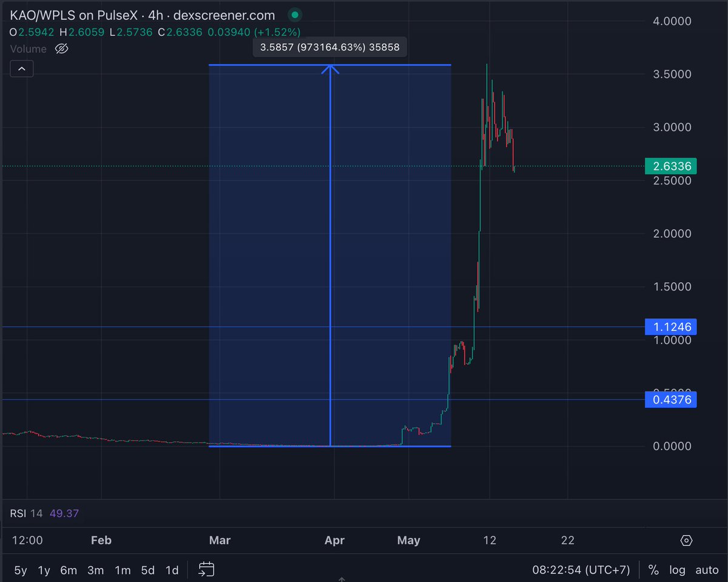
Task: Click the go-to-date calendar icon
Action: coord(206,570)
